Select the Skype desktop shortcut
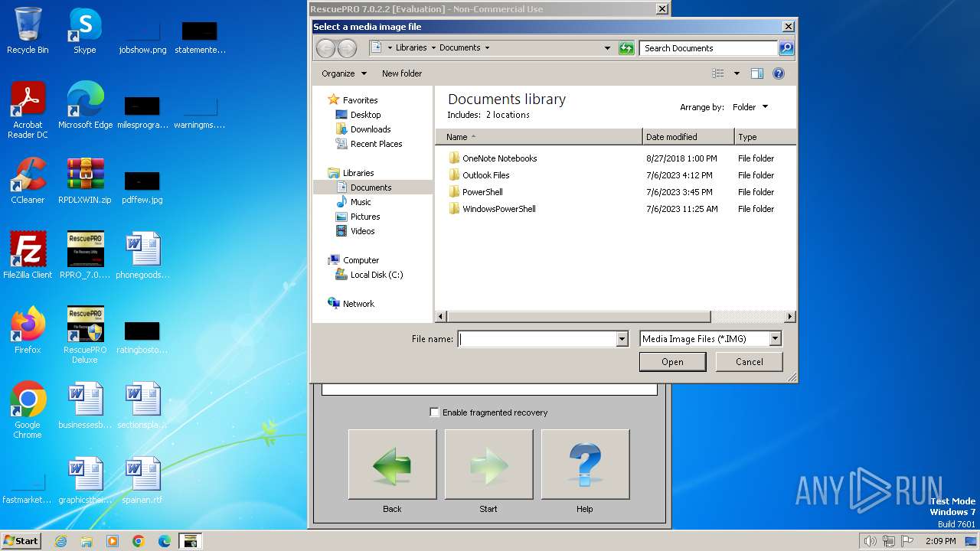This screenshot has width=980, height=551. coord(85,31)
